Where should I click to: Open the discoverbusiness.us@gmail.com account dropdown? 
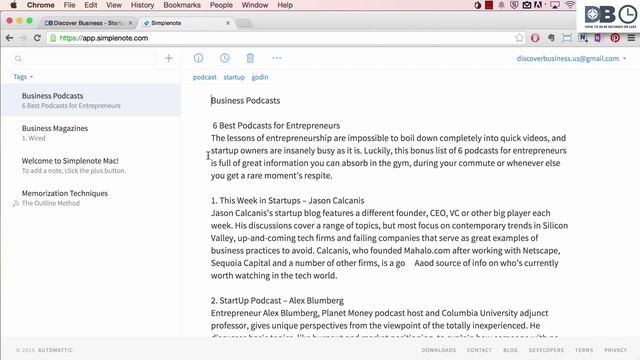coord(571,58)
